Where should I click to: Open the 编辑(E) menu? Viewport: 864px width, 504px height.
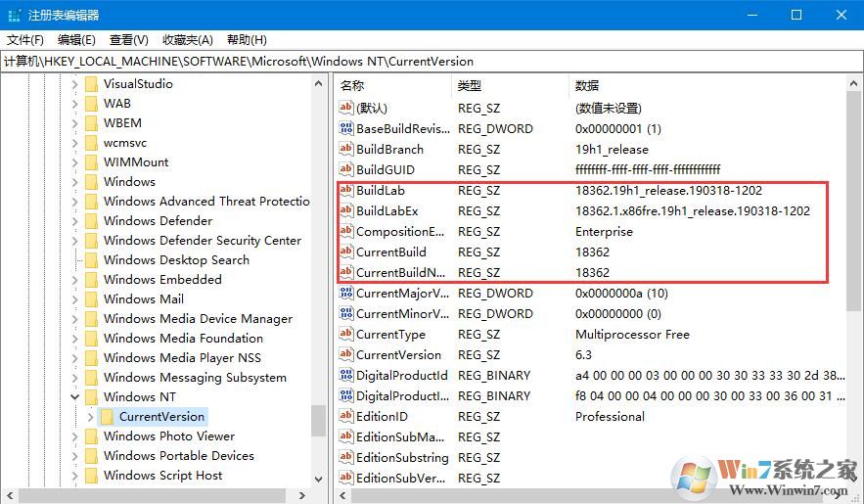[76, 40]
